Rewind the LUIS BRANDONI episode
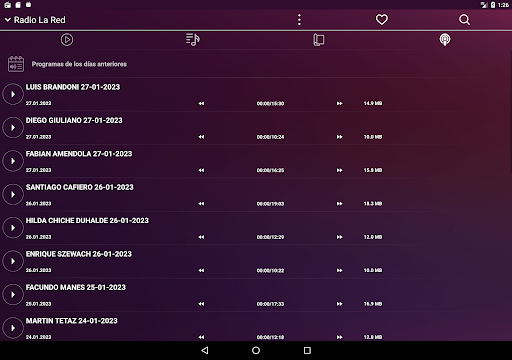This screenshot has height=360, width=512. point(201,103)
